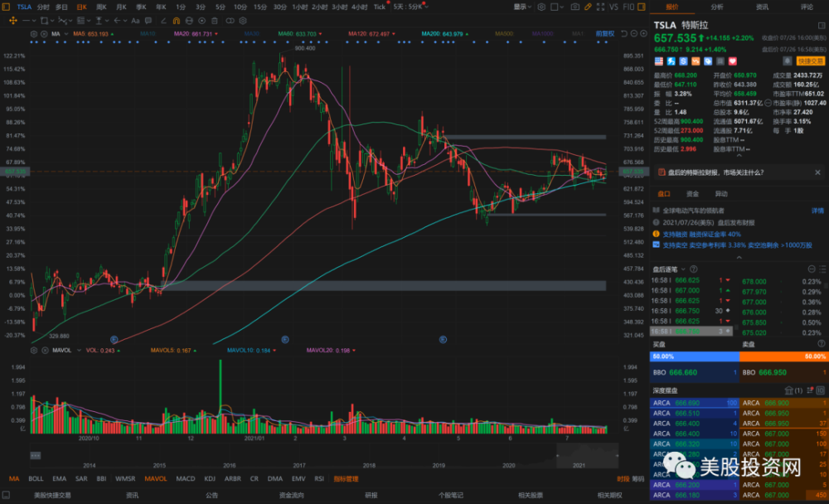Toggle the KDJ indicator
The height and width of the screenshot is (504, 829).
point(210,478)
